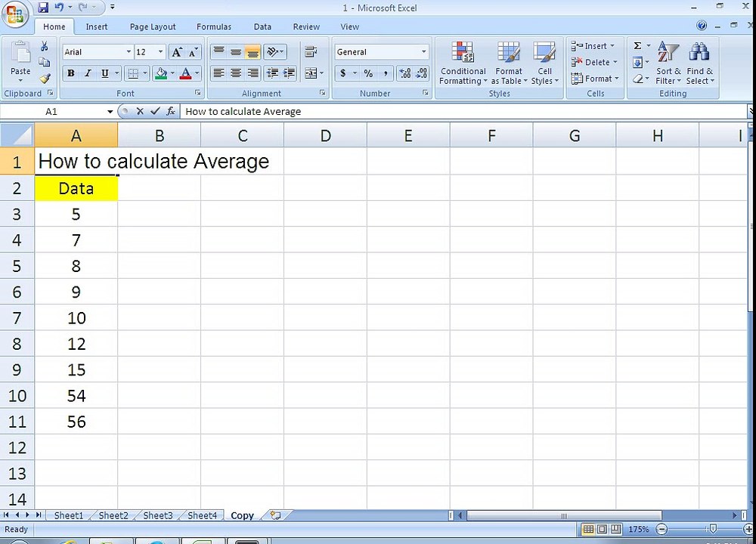Toggle Bold formatting
This screenshot has height=544, width=756.
click(71, 73)
